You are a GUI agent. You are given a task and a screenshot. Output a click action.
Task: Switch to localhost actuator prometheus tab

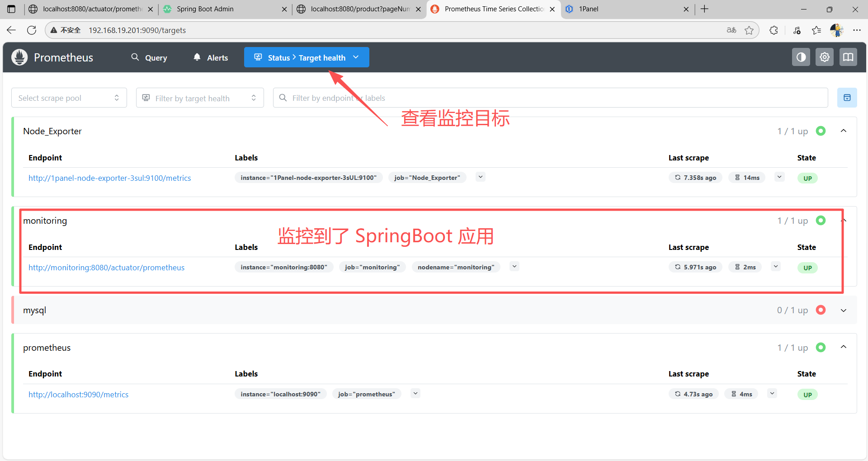point(91,9)
